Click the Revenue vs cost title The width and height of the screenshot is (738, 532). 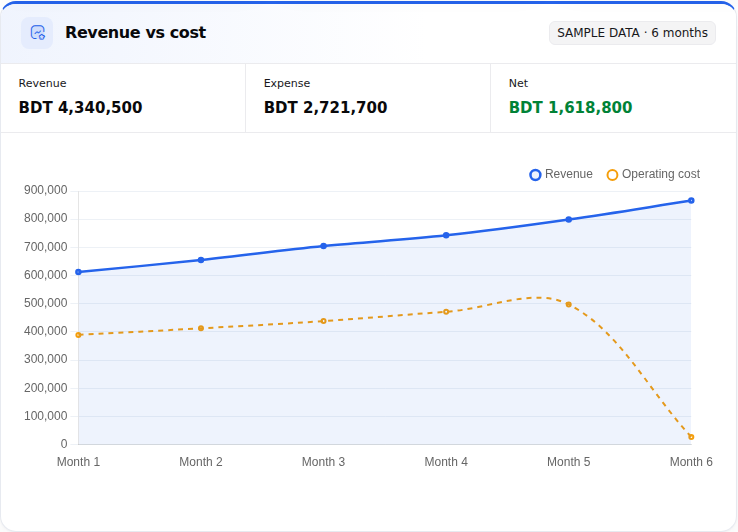click(x=136, y=32)
